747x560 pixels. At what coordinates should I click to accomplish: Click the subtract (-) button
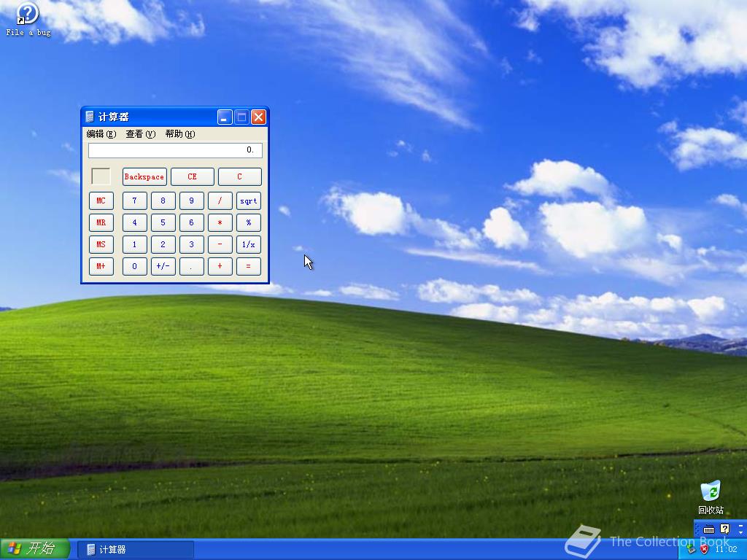point(220,245)
